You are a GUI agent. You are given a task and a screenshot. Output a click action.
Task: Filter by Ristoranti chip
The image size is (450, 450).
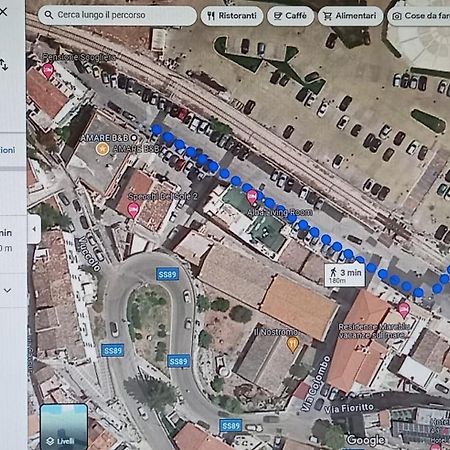(232, 16)
